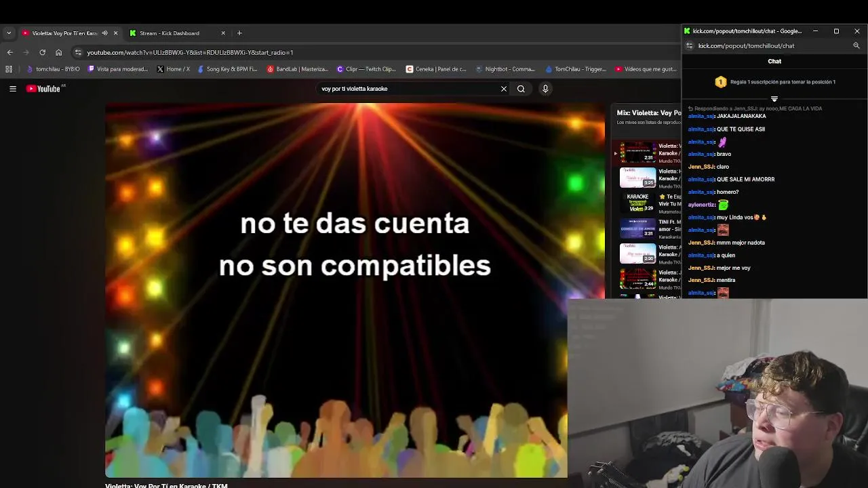Open the Vista para moderad... Twitch bookmark
868x488 pixels.
117,69
